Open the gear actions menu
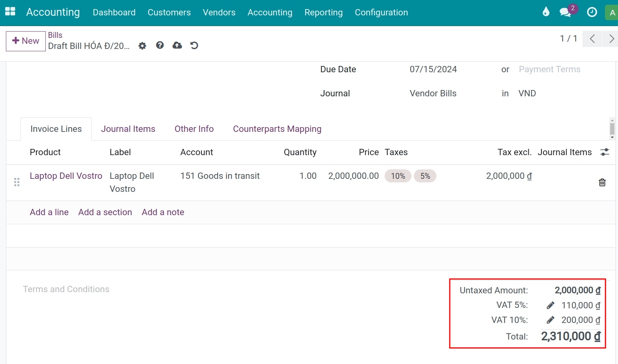The width and height of the screenshot is (618, 364). [x=142, y=46]
